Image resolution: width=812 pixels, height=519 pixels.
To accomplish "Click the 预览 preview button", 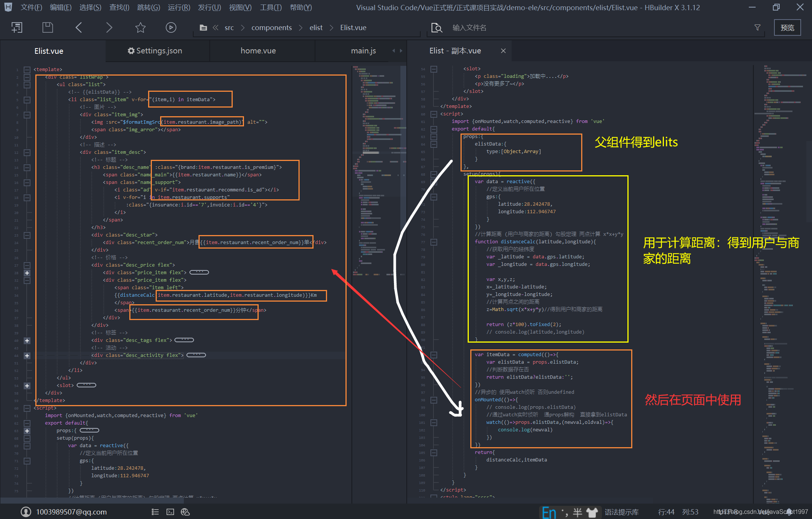I will point(788,27).
